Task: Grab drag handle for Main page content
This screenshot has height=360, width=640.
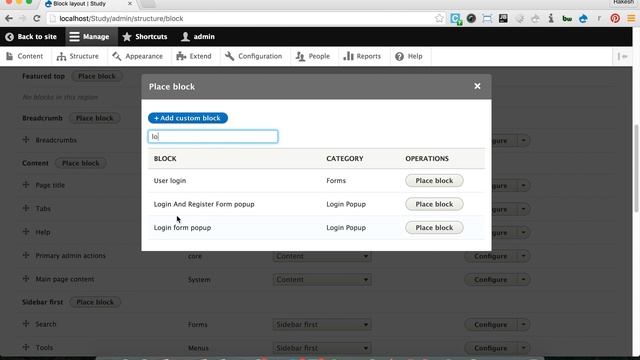Action: tap(26, 279)
